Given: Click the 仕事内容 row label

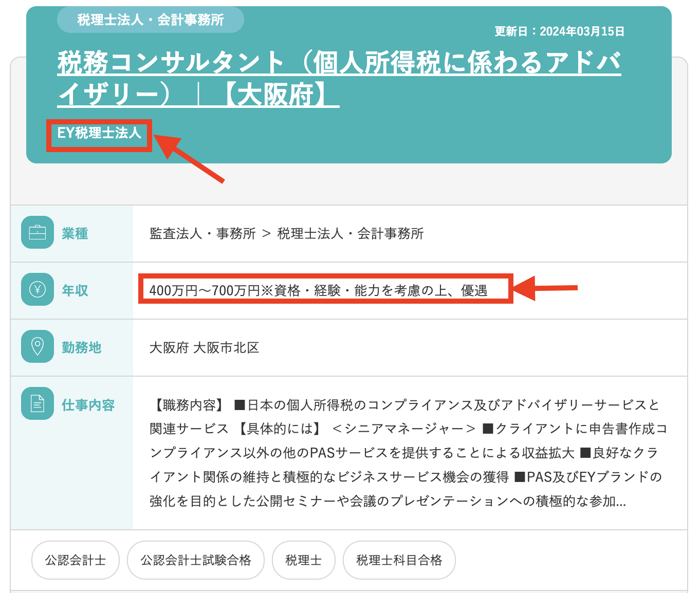Looking at the screenshot, I should pyautogui.click(x=88, y=405).
